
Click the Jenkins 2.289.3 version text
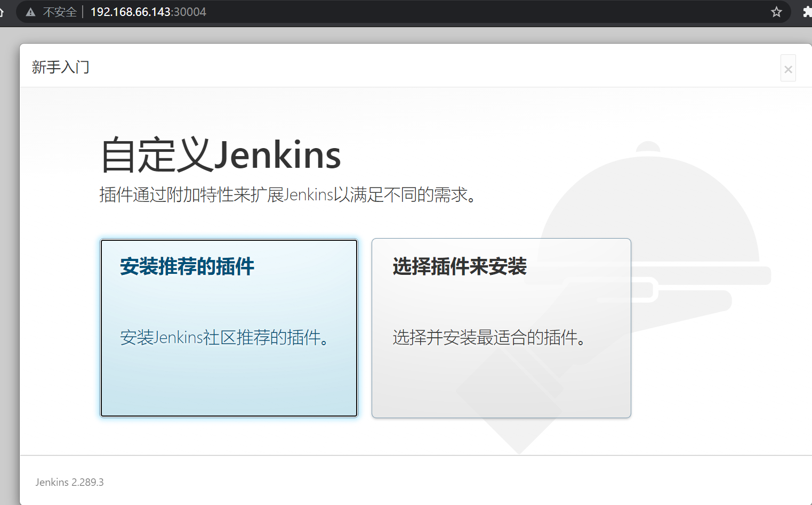coord(70,482)
